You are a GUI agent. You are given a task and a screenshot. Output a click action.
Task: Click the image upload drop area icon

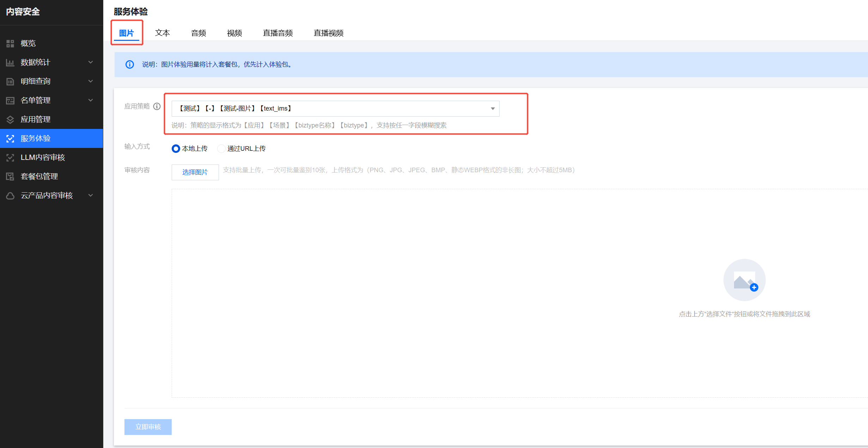(x=744, y=280)
